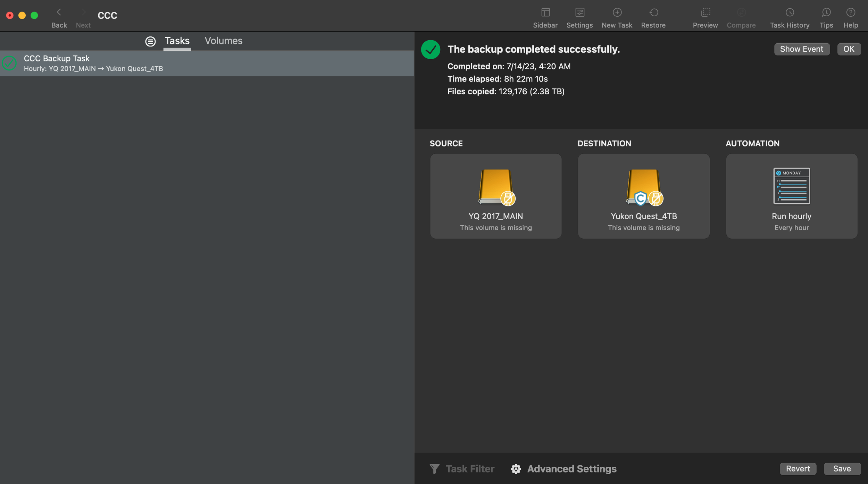This screenshot has height=484, width=868.
Task: Switch to the Volumes tab
Action: (x=224, y=41)
